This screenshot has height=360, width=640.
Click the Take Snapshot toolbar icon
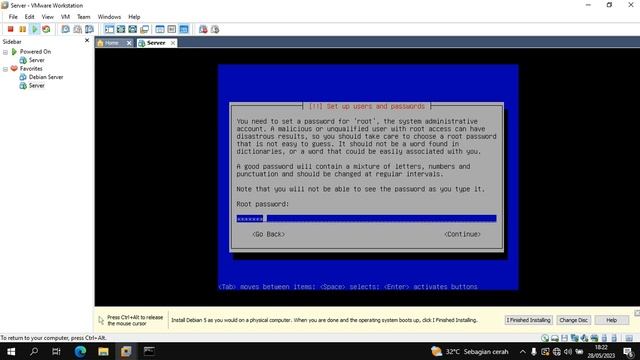(65, 29)
